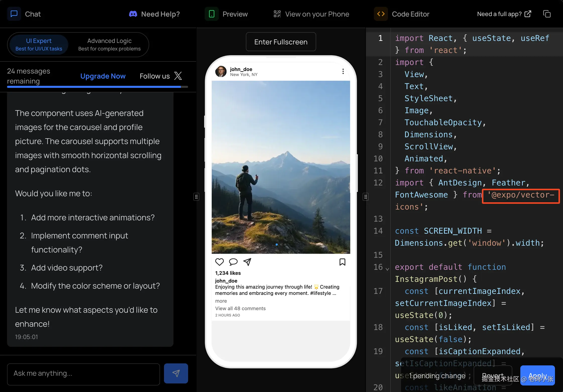This screenshot has height=392, width=563.
Task: Click the Enter Fullscreen button
Action: coord(281,42)
